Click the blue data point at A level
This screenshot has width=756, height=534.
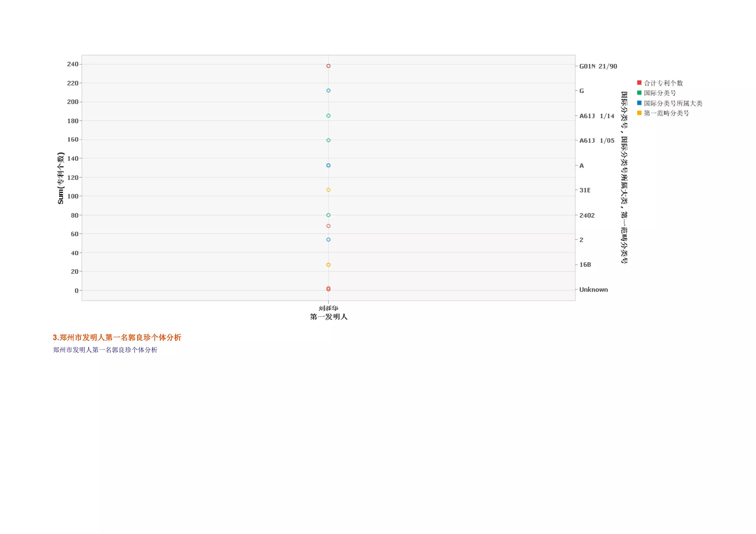tap(328, 165)
